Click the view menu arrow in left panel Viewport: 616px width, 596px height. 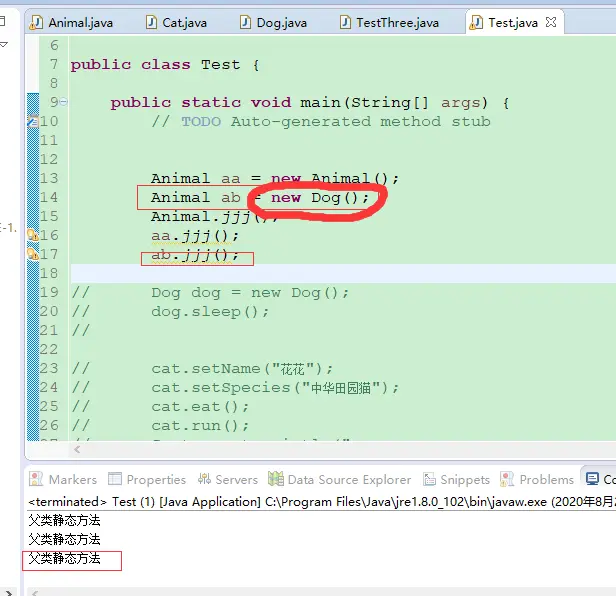coord(4,44)
